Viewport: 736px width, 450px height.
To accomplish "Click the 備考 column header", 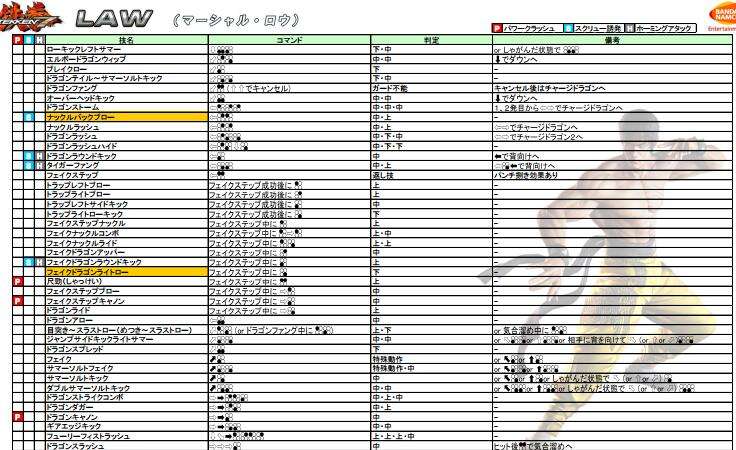I will coord(613,40).
